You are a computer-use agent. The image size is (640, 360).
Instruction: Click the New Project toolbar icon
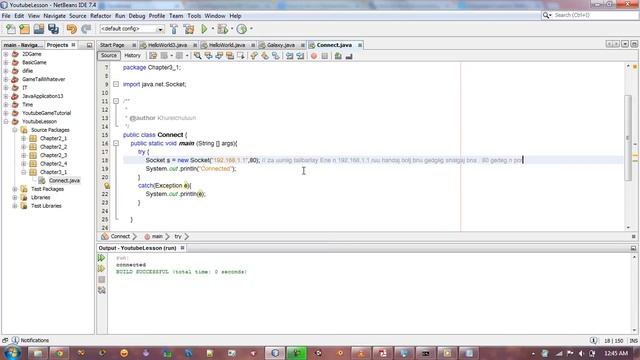tap(24, 29)
